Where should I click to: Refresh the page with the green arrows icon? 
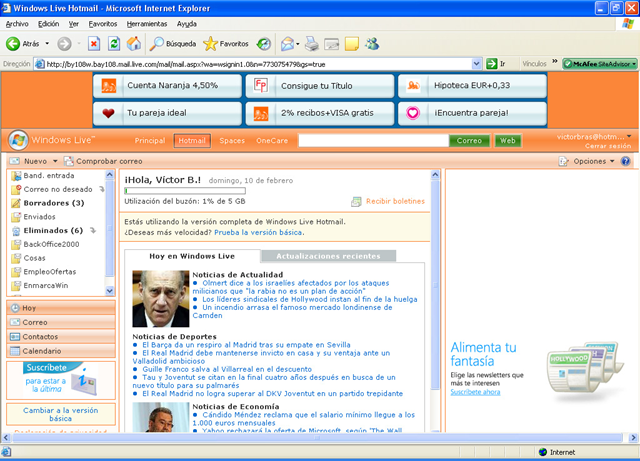[114, 44]
